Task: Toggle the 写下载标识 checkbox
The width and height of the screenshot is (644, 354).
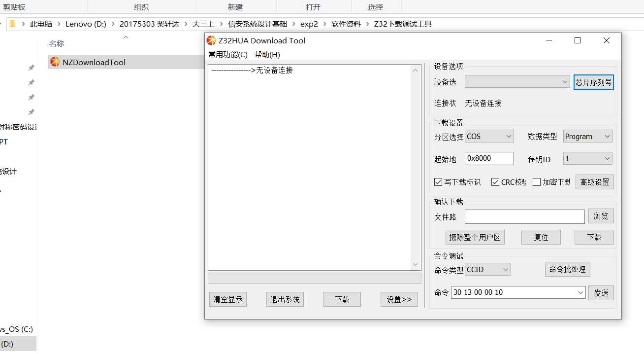Action: click(438, 182)
